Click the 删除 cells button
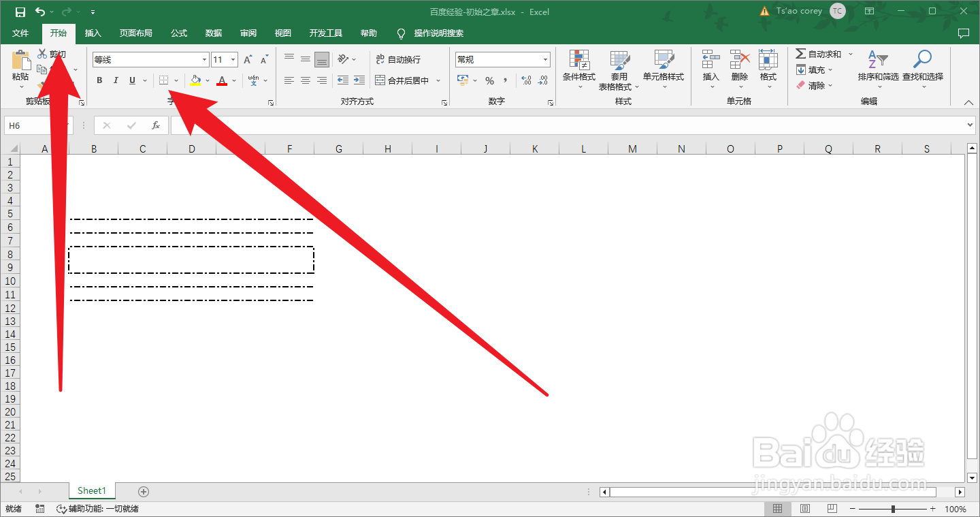Image resolution: width=980 pixels, height=517 pixels. click(x=740, y=69)
